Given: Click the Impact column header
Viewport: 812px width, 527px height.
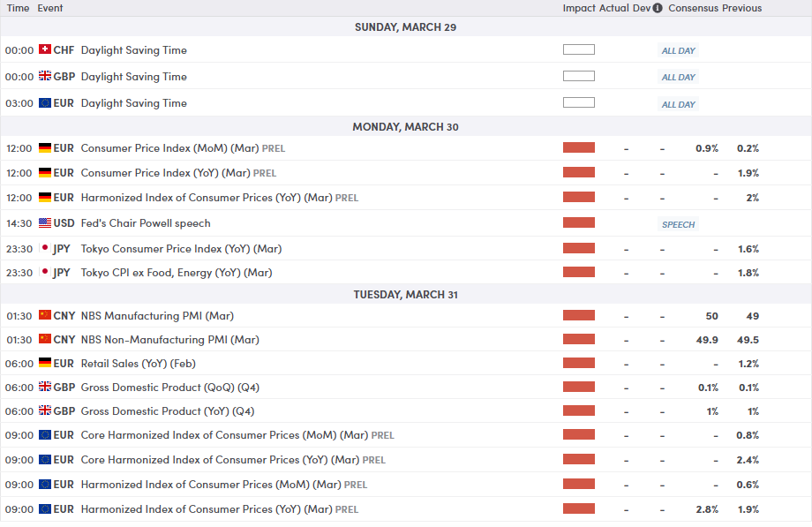Looking at the screenshot, I should [579, 8].
